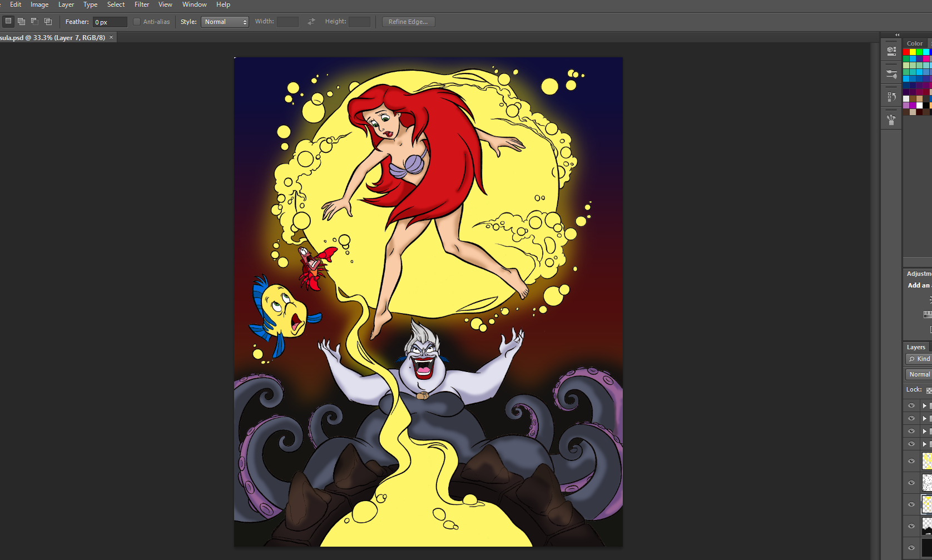Open the layer blend mode Normal dropdown
Screen dimensions: 932x560
point(919,375)
